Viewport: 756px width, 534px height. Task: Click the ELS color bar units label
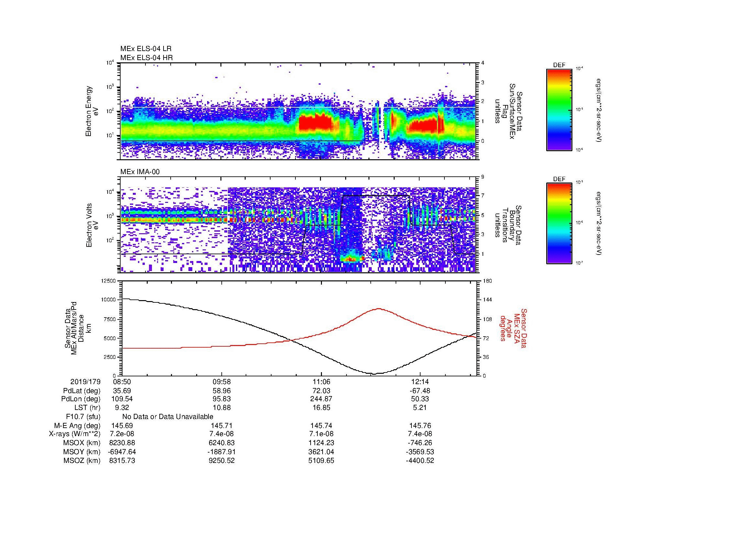(x=599, y=110)
